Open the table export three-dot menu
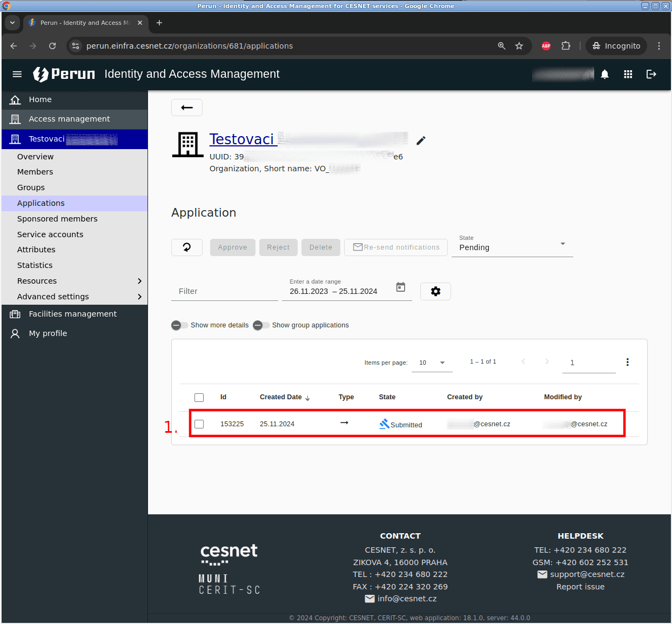The height and width of the screenshot is (624, 672). [627, 362]
